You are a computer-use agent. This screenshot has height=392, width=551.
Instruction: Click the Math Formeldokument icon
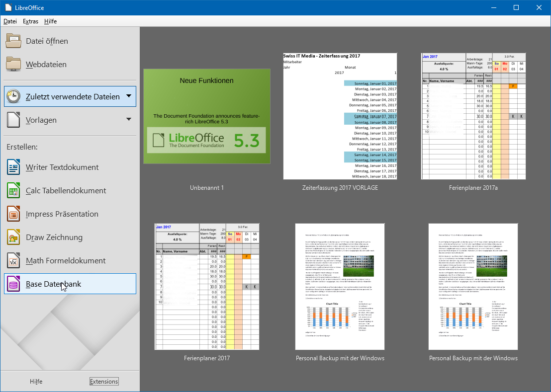pyautogui.click(x=13, y=260)
